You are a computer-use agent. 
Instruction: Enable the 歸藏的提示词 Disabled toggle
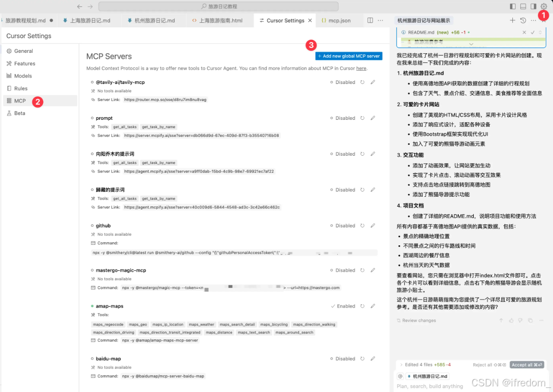tap(343, 190)
